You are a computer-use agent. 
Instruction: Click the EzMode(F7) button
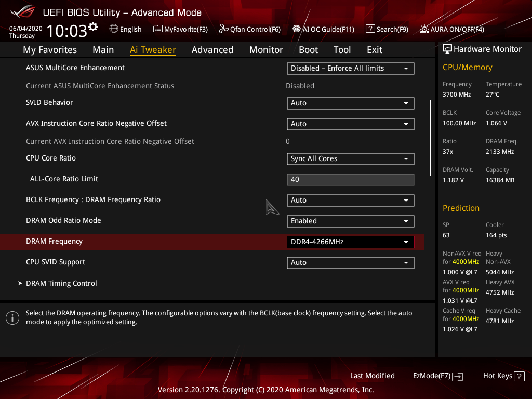tap(438, 376)
